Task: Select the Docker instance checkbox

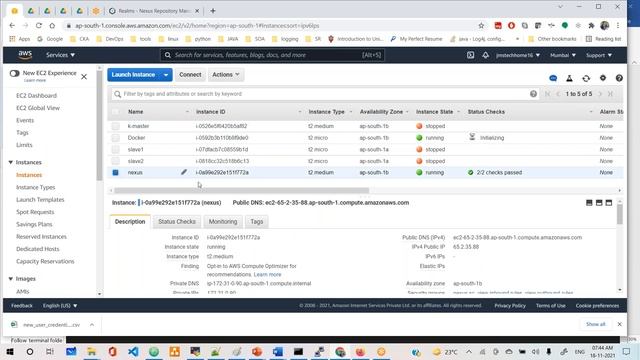Action: (116, 138)
